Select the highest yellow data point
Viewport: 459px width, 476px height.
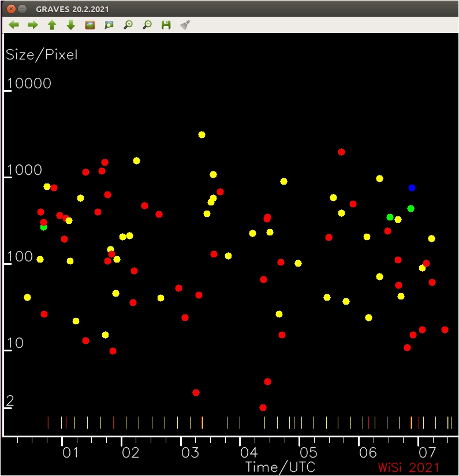tap(201, 135)
